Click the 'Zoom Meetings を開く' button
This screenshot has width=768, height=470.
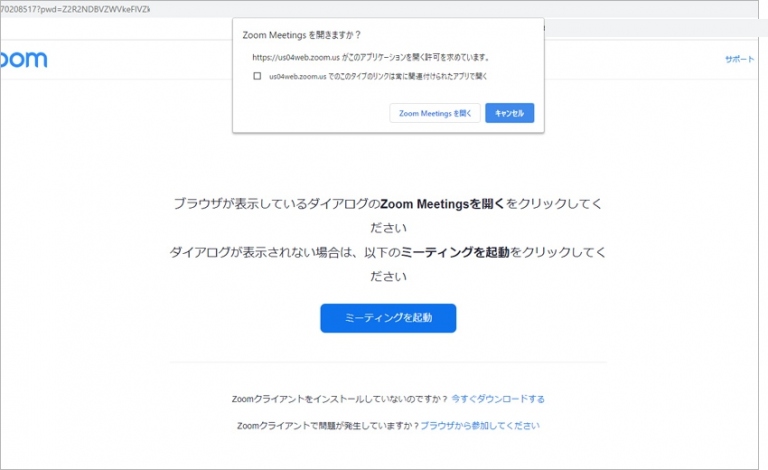(434, 113)
